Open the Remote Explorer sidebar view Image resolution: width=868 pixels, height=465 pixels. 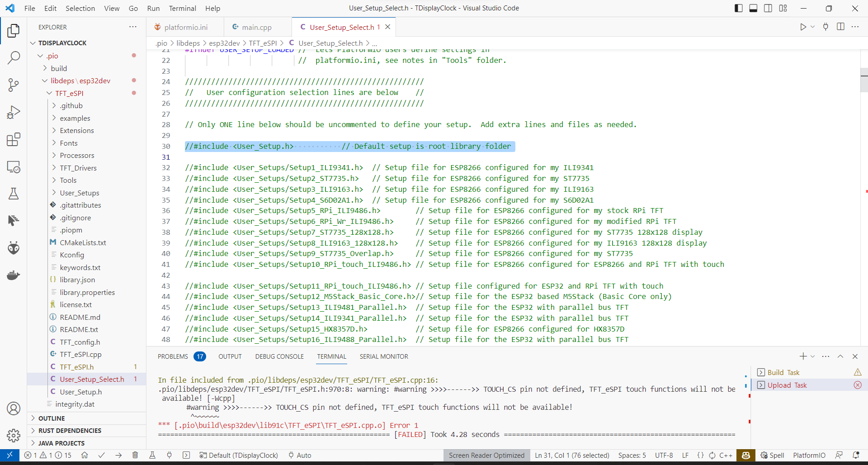coord(14,166)
